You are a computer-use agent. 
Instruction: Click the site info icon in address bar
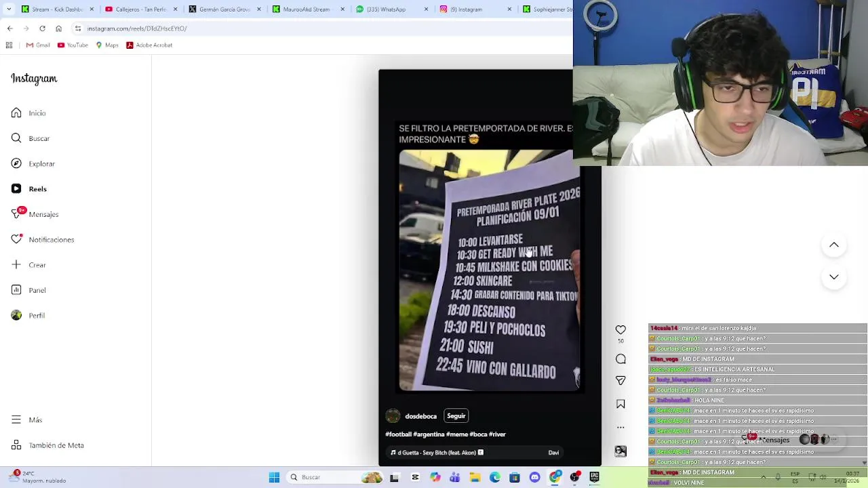pos(78,28)
